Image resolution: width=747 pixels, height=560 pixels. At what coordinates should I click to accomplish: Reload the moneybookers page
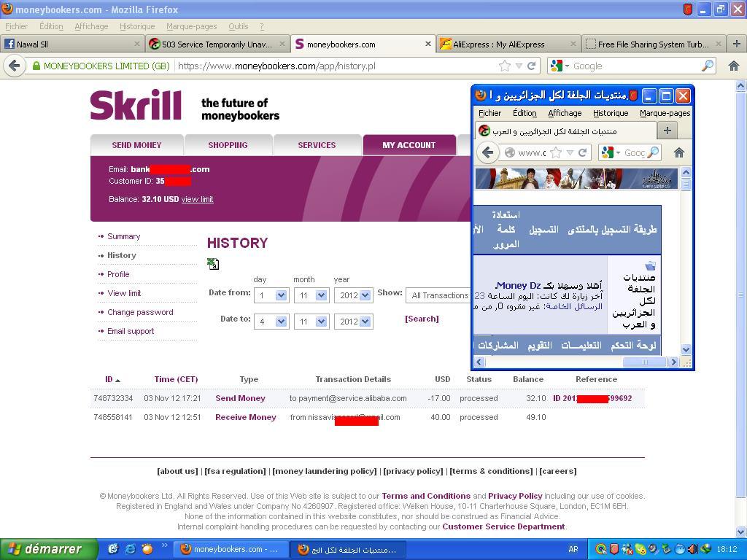coord(532,66)
